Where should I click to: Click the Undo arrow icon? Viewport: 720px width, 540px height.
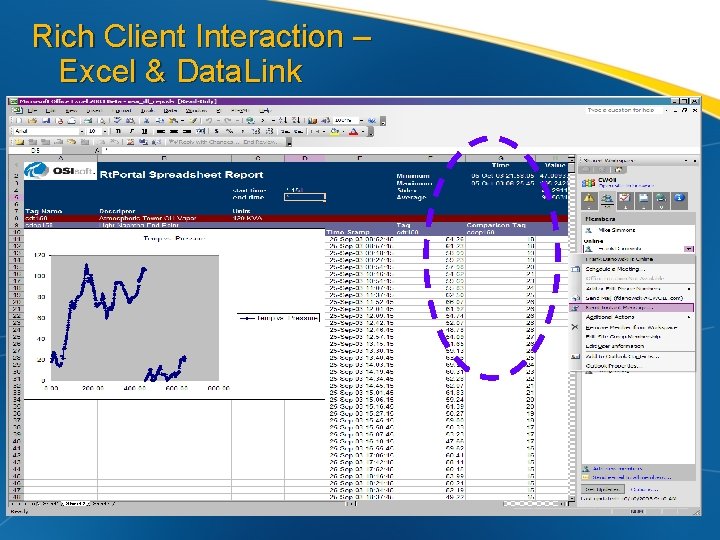(x=209, y=121)
